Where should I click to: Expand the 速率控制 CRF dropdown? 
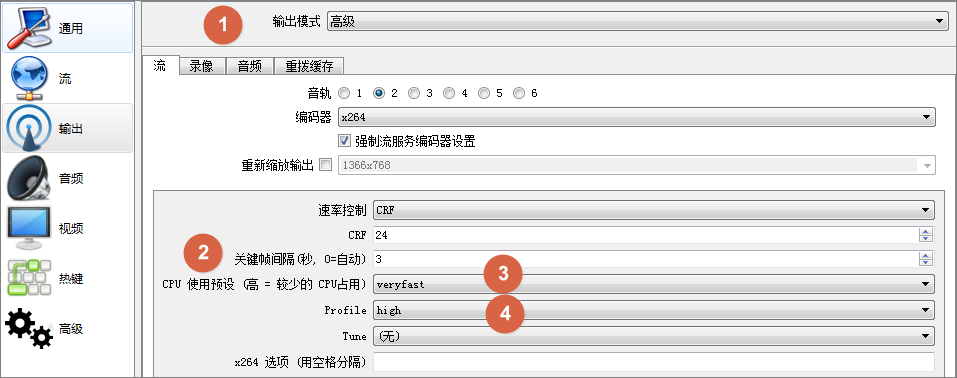click(x=654, y=211)
